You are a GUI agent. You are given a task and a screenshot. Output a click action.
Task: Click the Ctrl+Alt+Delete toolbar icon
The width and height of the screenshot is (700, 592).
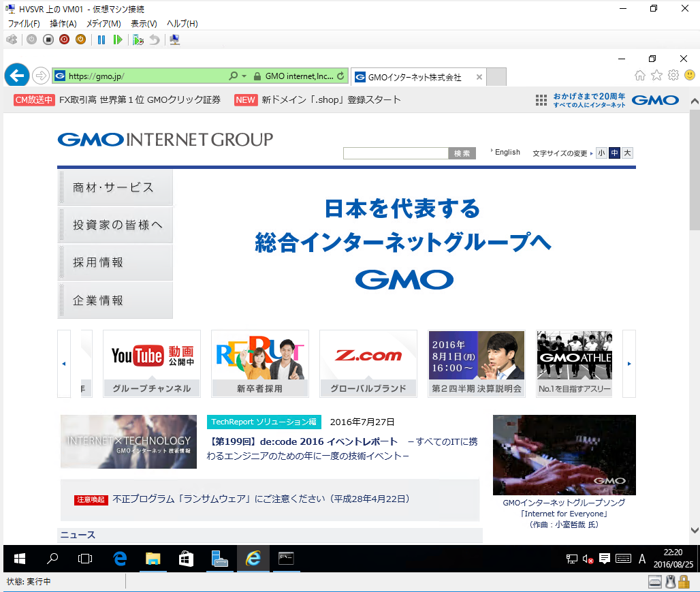(12, 40)
